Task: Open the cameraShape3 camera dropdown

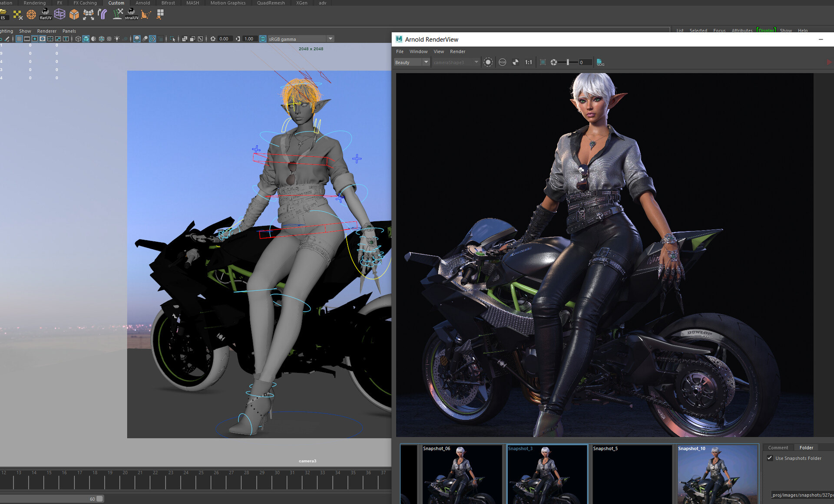Action: tap(456, 63)
